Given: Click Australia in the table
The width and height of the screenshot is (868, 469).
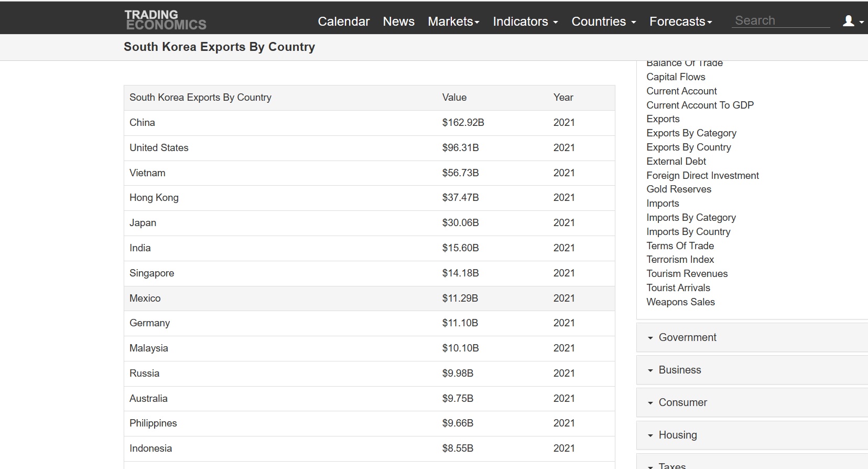Looking at the screenshot, I should point(148,399).
